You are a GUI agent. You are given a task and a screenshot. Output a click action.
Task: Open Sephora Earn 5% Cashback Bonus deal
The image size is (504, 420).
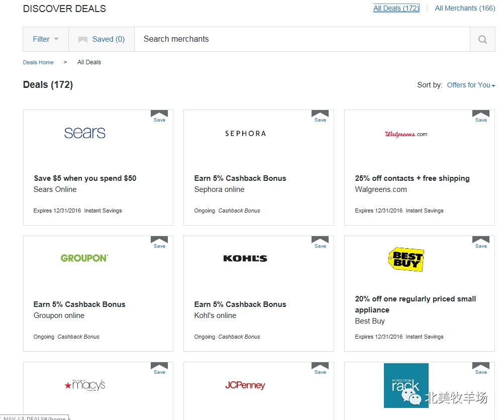click(x=240, y=178)
